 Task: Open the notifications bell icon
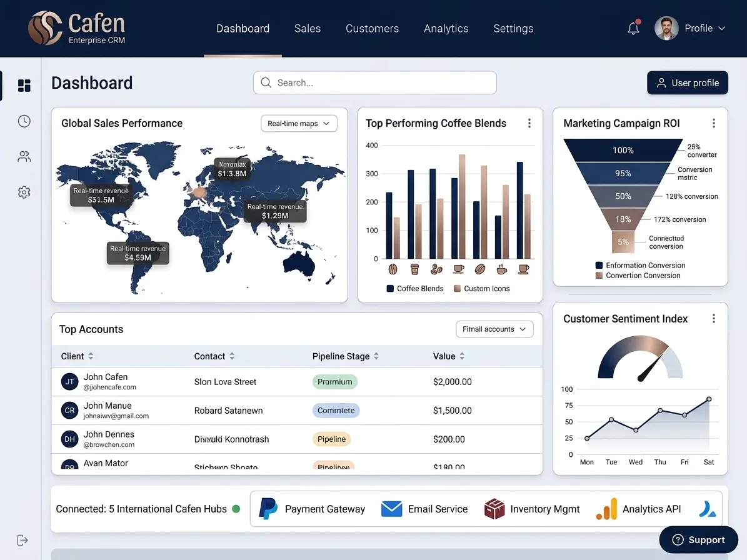634,28
